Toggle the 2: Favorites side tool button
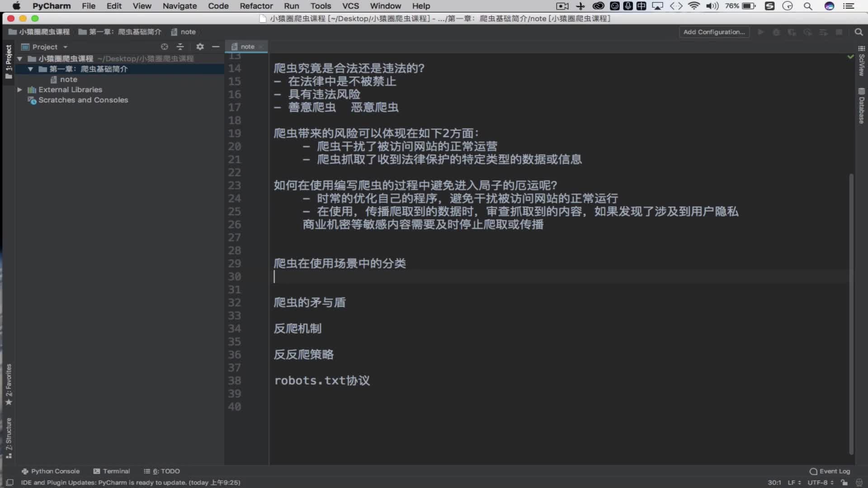 pyautogui.click(x=9, y=385)
